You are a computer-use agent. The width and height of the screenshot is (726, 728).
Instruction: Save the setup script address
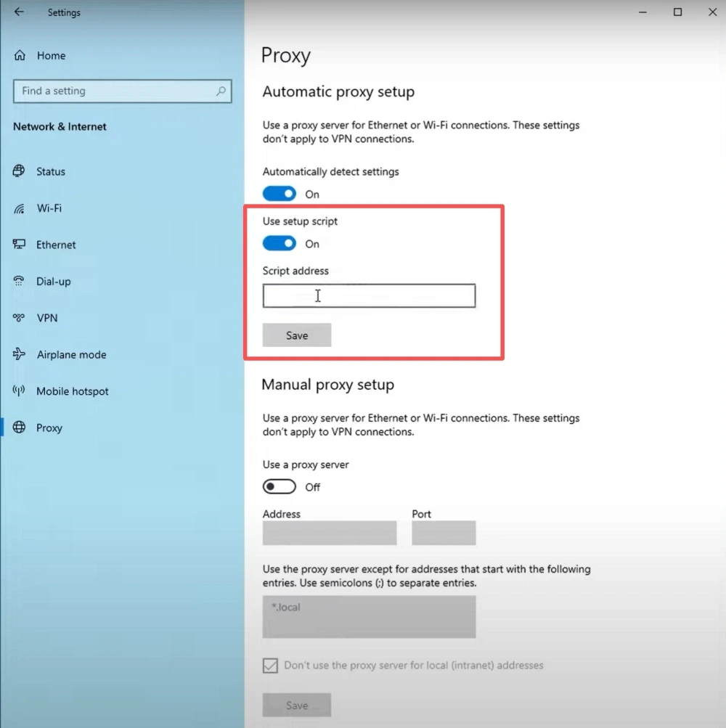(297, 335)
